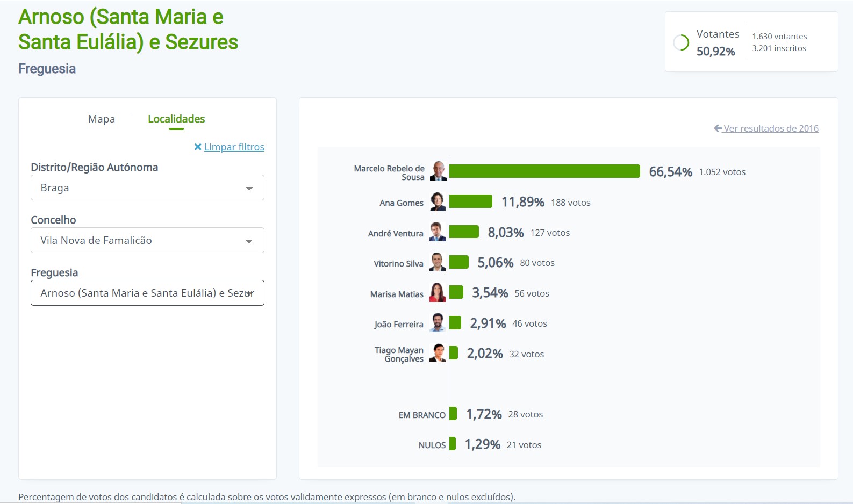Expand the Concelho dropdown for Vila Nova de Famalicão
853x504 pixels.
click(147, 240)
